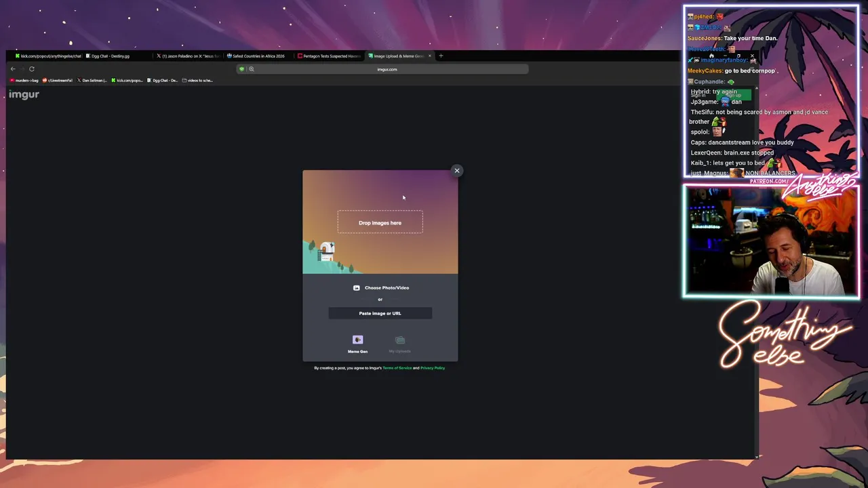Image resolution: width=868 pixels, height=488 pixels.
Task: Open the Dan Saltman bookmark
Action: point(92,81)
